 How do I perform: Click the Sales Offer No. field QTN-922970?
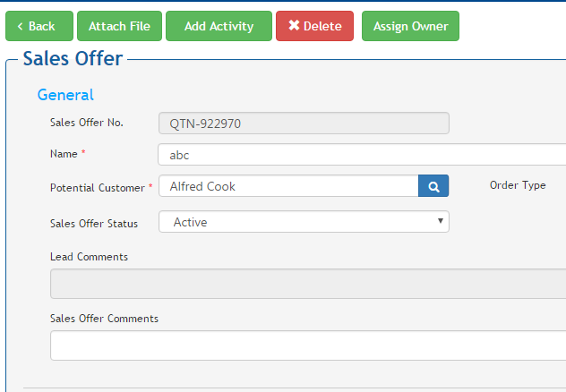click(304, 124)
